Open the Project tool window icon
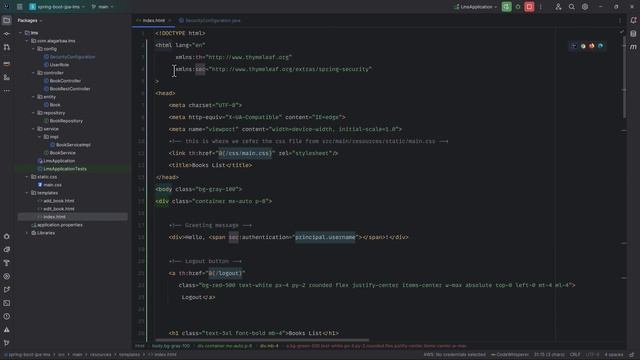 coord(7,20)
